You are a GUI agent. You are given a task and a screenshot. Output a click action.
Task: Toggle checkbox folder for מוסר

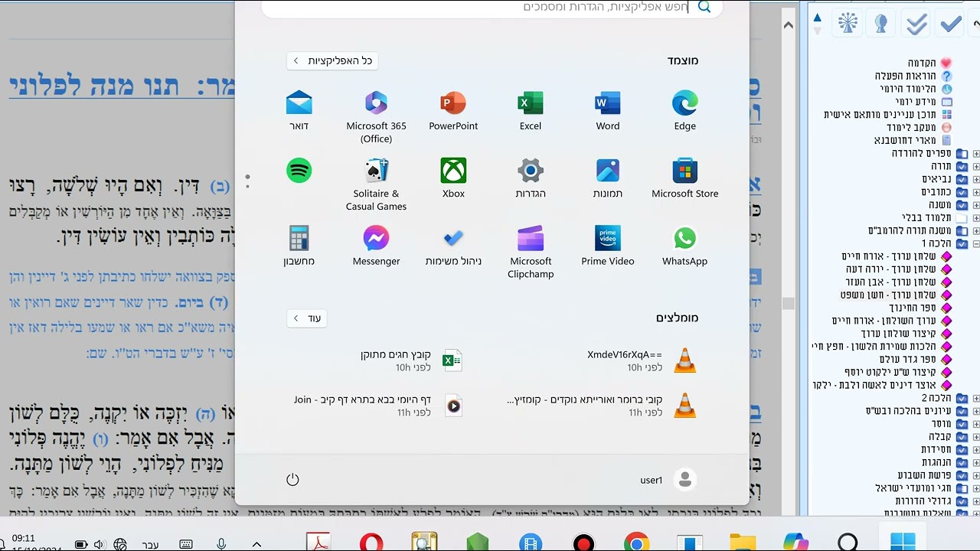pyautogui.click(x=962, y=424)
